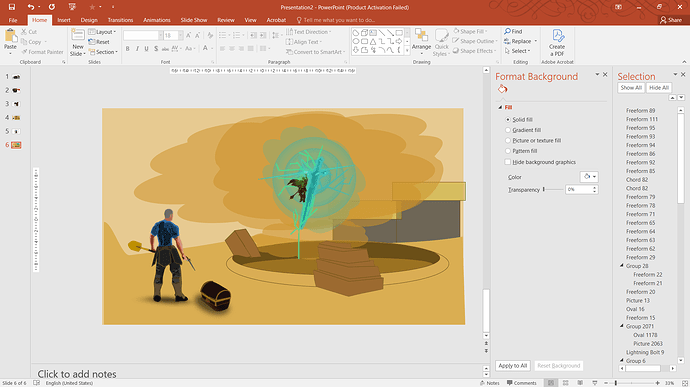The width and height of the screenshot is (690, 387).
Task: Open Comments from status bar
Action: pyautogui.click(x=521, y=383)
